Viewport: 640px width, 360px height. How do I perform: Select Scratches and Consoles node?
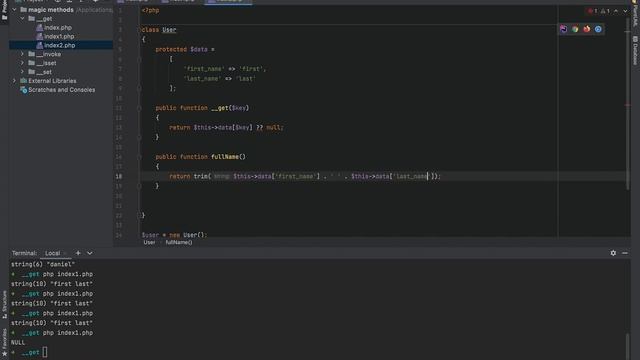61,90
